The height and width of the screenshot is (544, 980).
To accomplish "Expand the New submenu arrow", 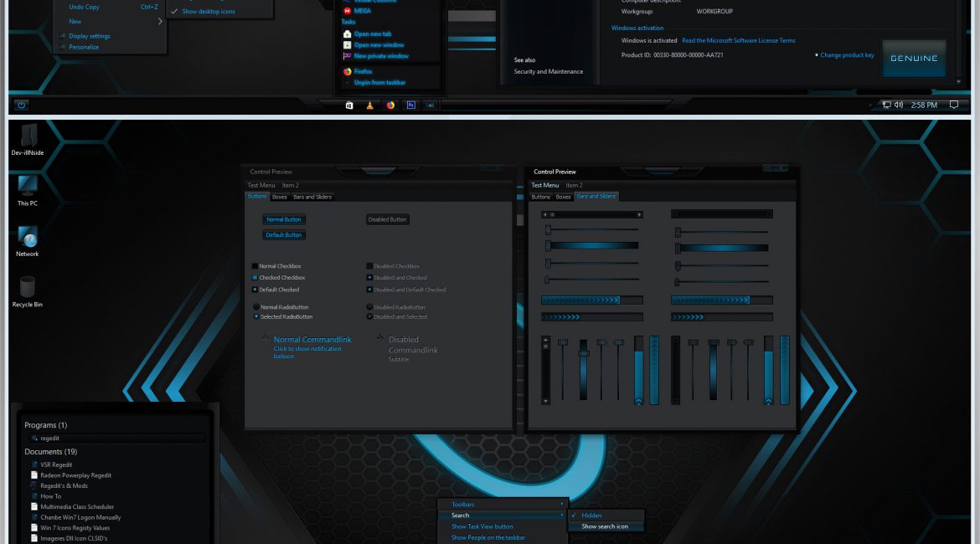I will [160, 21].
